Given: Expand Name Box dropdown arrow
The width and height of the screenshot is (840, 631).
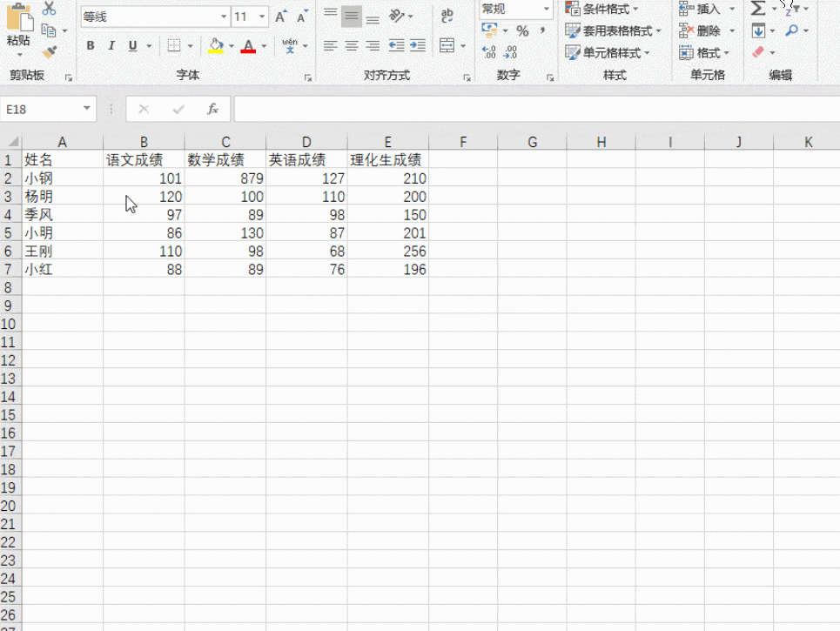Looking at the screenshot, I should (87, 109).
